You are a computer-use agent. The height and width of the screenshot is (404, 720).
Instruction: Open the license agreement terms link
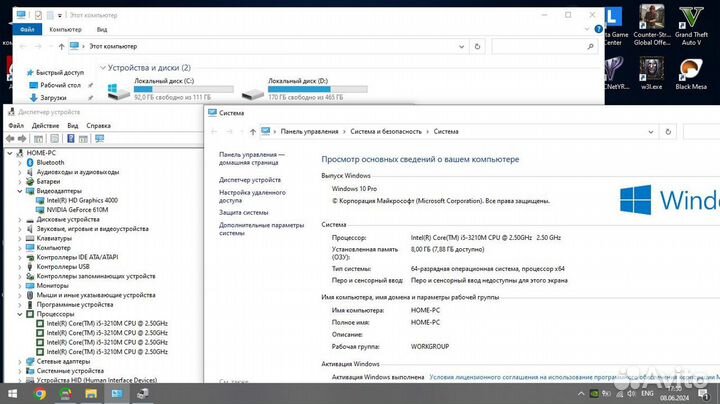pos(574,377)
